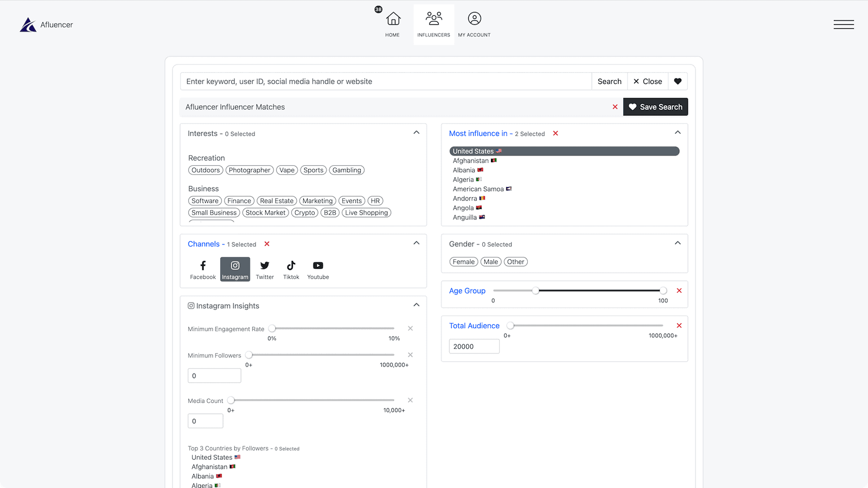
Task: Collapse the Interests section
Action: click(416, 132)
